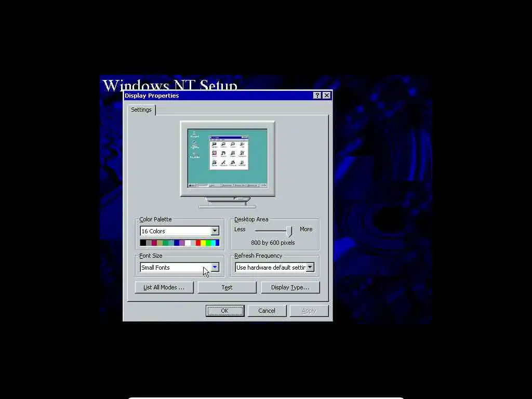Image resolution: width=532 pixels, height=399 pixels.
Task: Click the hardware default setting combo field
Action: pyautogui.click(x=274, y=268)
